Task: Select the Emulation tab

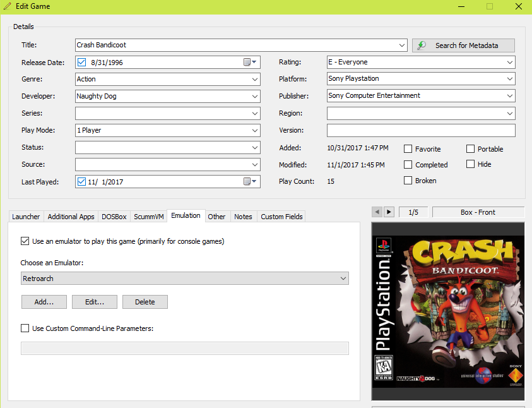Action: point(186,215)
